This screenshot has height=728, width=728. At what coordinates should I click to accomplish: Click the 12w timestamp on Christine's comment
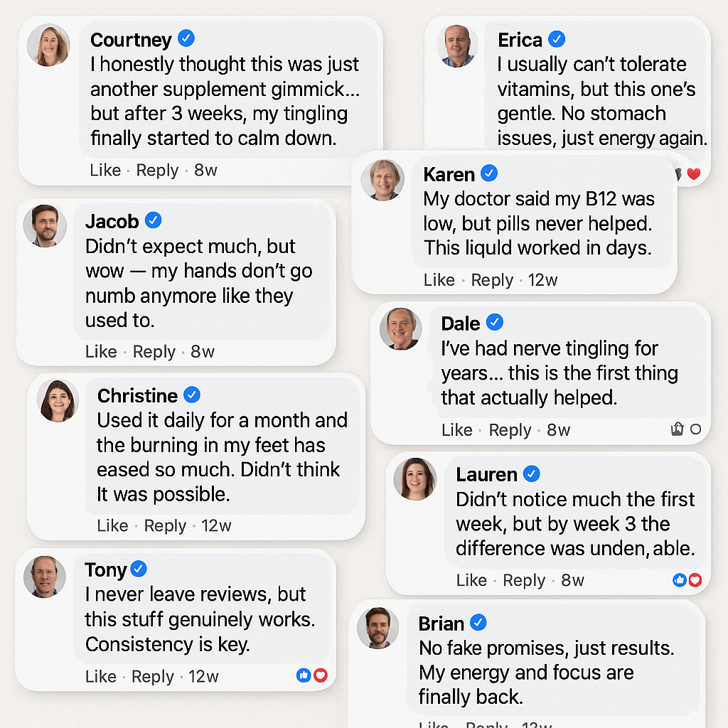pyautogui.click(x=216, y=526)
